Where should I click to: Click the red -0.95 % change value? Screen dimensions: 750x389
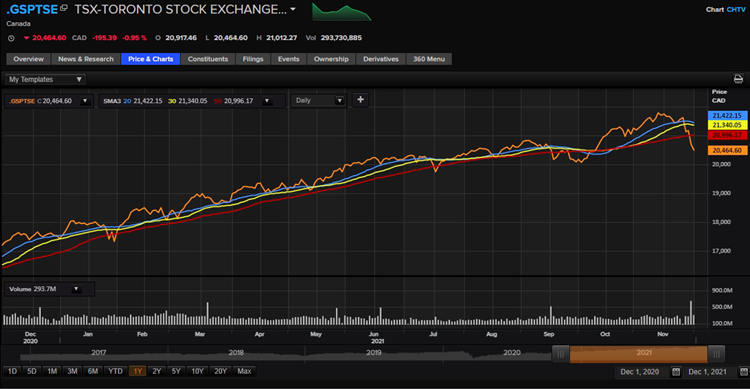(x=134, y=38)
